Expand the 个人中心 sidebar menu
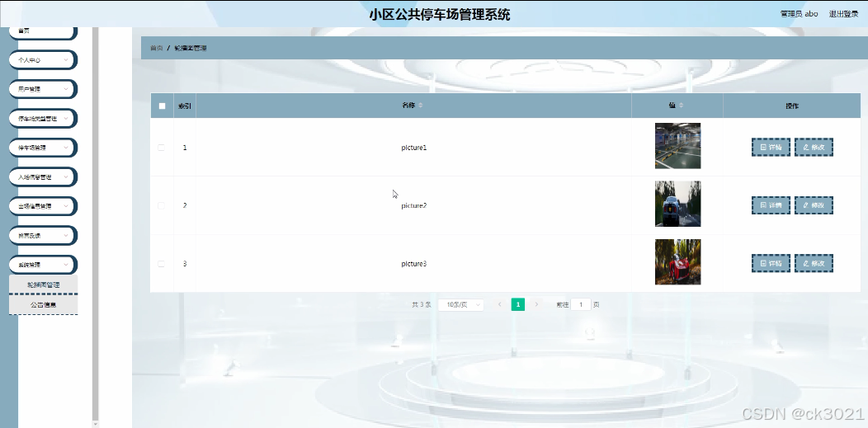 point(43,59)
